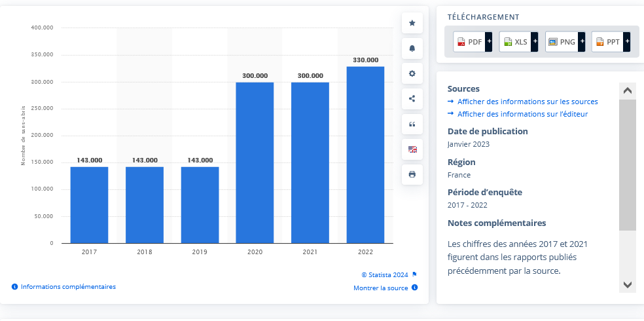This screenshot has height=321, width=644.
Task: Click the share statistic icon
Action: tap(412, 99)
